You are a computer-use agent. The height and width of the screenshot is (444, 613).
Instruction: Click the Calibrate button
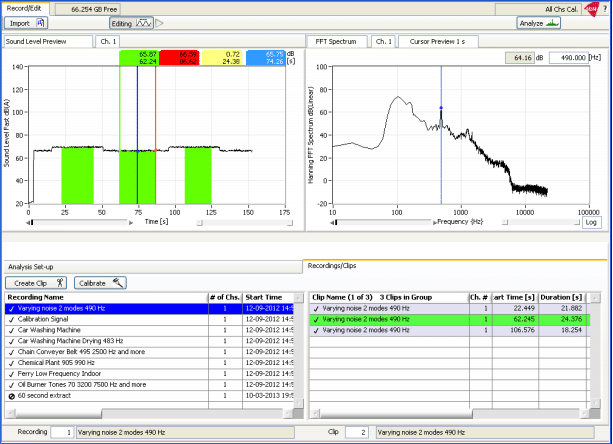coord(99,283)
